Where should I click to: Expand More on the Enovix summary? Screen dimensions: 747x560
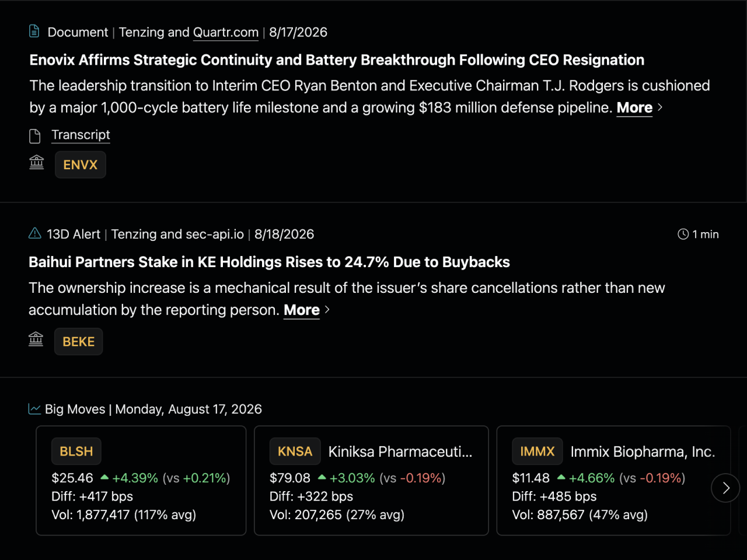pos(634,108)
